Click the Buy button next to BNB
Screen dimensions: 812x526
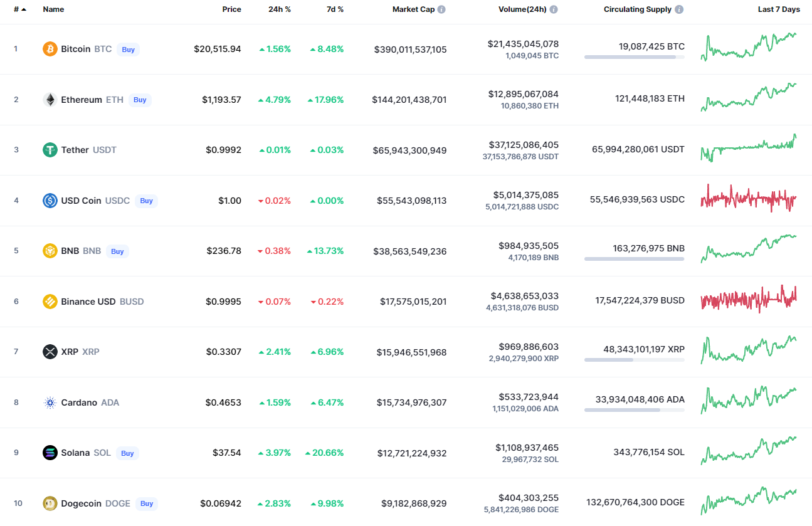coord(117,251)
